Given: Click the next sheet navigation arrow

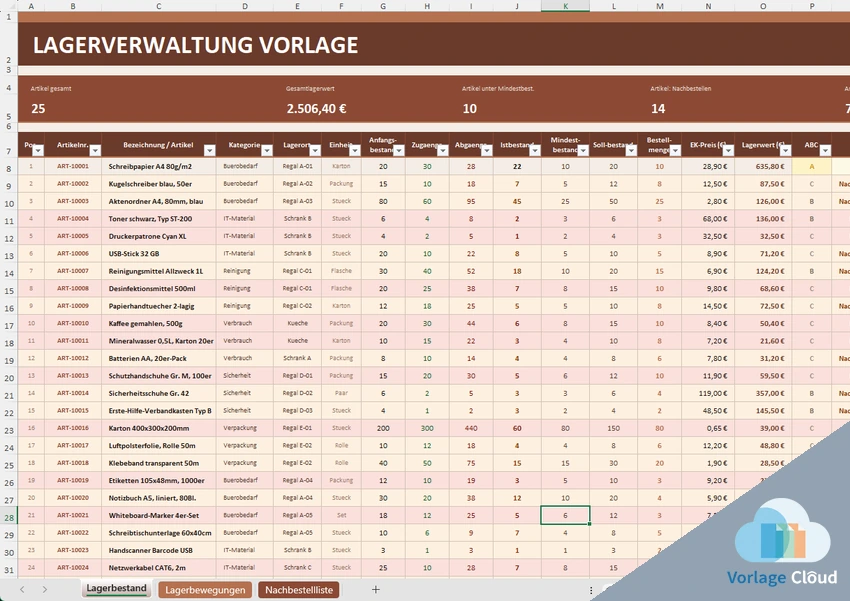Looking at the screenshot, I should (45, 589).
